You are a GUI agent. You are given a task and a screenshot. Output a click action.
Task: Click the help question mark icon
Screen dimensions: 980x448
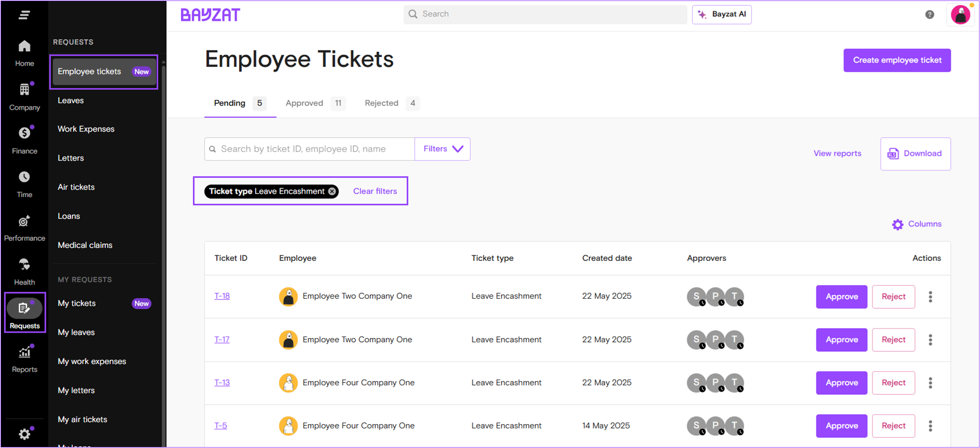[x=929, y=15]
